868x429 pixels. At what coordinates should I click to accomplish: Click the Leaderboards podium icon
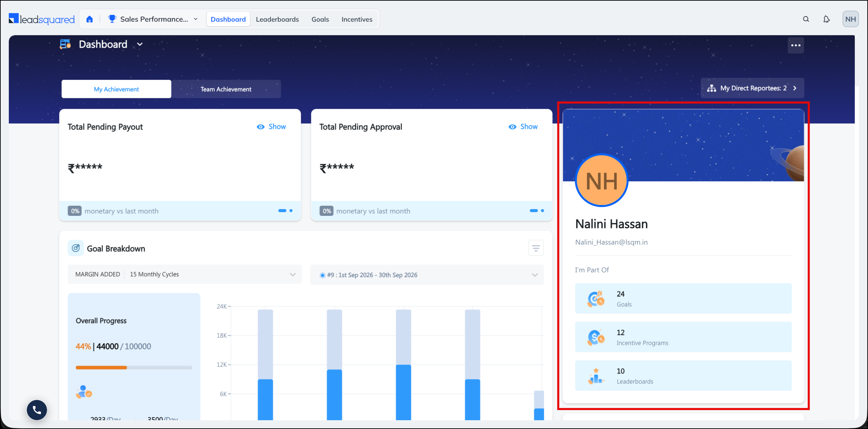pyautogui.click(x=596, y=376)
